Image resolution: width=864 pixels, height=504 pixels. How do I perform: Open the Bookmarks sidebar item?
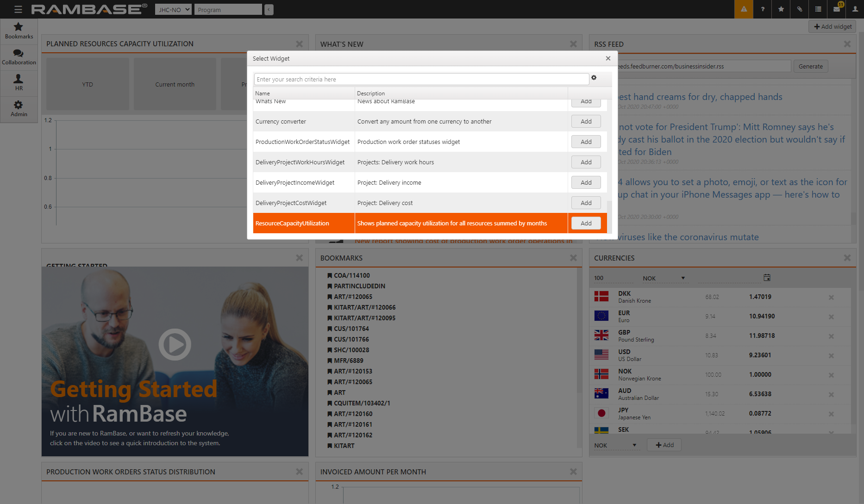coord(19,31)
